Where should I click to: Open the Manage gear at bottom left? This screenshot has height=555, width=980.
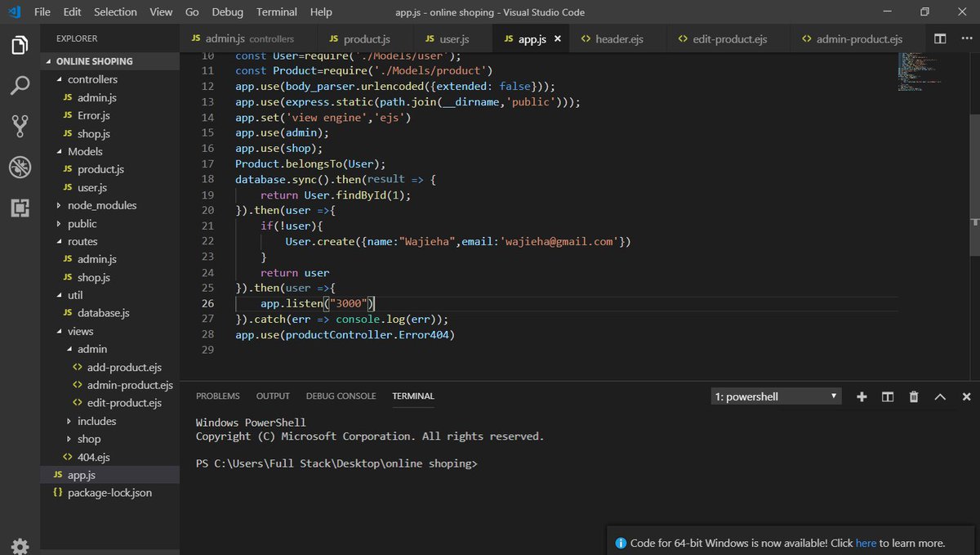tap(19, 545)
